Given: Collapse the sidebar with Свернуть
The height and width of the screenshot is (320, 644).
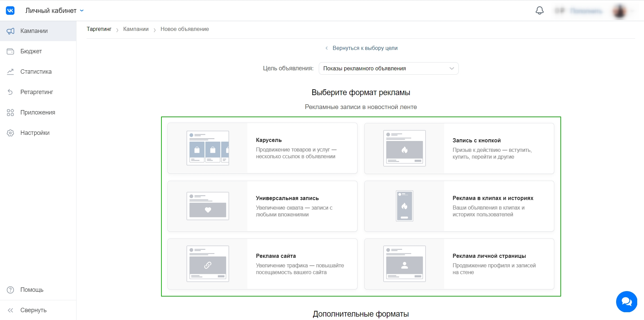Looking at the screenshot, I should point(38,310).
